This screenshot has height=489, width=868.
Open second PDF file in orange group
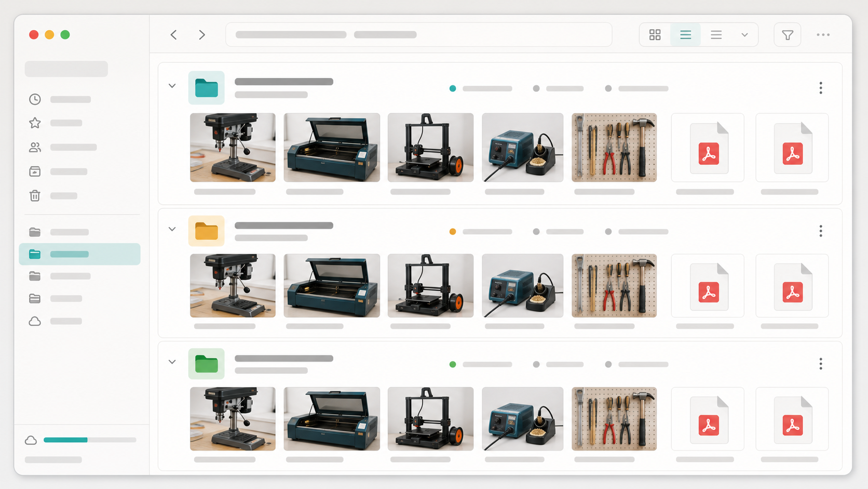(x=792, y=286)
